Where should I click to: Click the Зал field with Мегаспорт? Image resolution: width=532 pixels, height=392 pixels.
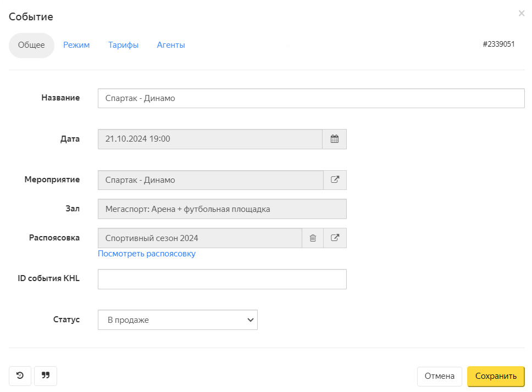222,209
